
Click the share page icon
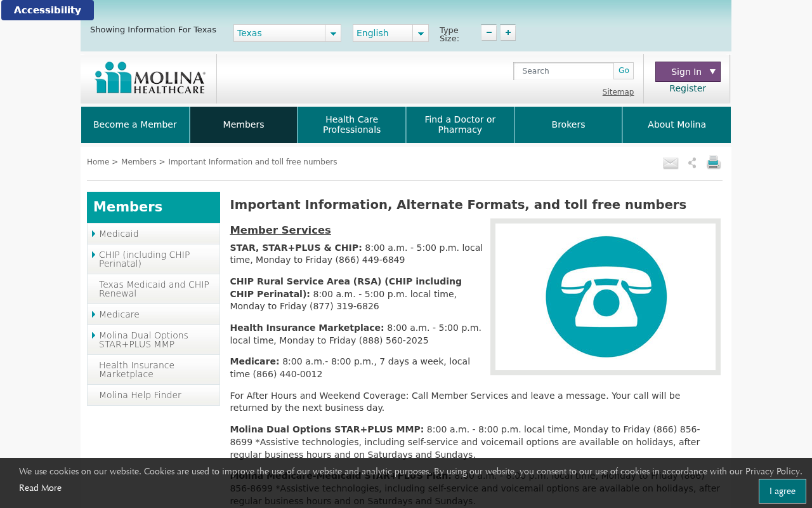(x=692, y=163)
